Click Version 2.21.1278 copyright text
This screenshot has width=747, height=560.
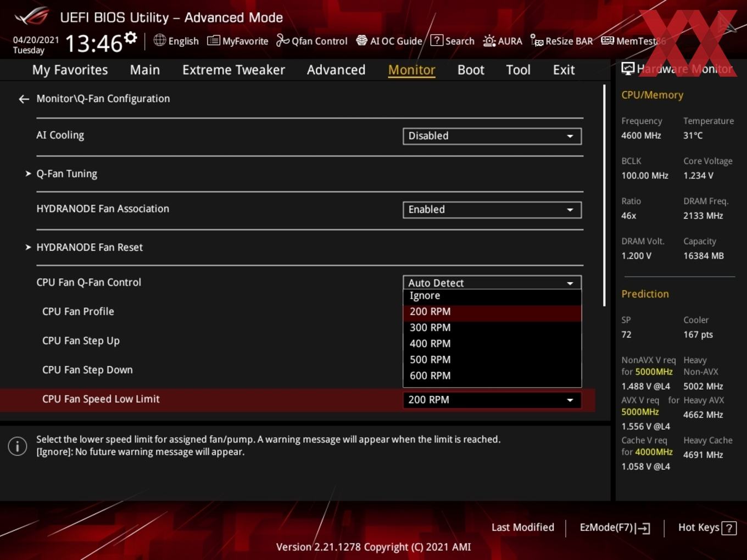(374, 547)
